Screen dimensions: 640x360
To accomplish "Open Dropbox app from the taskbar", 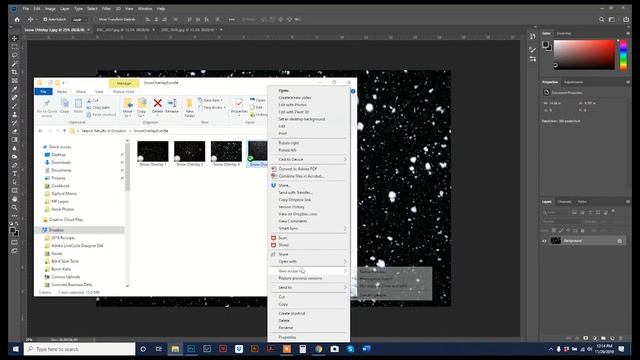I will pos(239,349).
